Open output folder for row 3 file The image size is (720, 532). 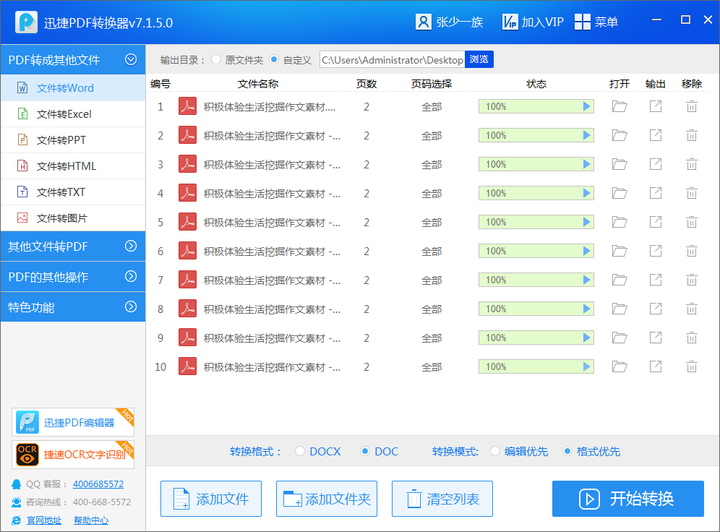[x=619, y=164]
